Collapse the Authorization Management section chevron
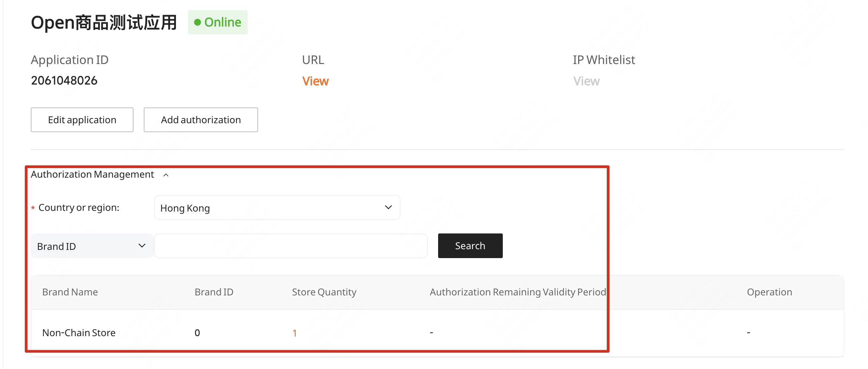 (x=166, y=175)
